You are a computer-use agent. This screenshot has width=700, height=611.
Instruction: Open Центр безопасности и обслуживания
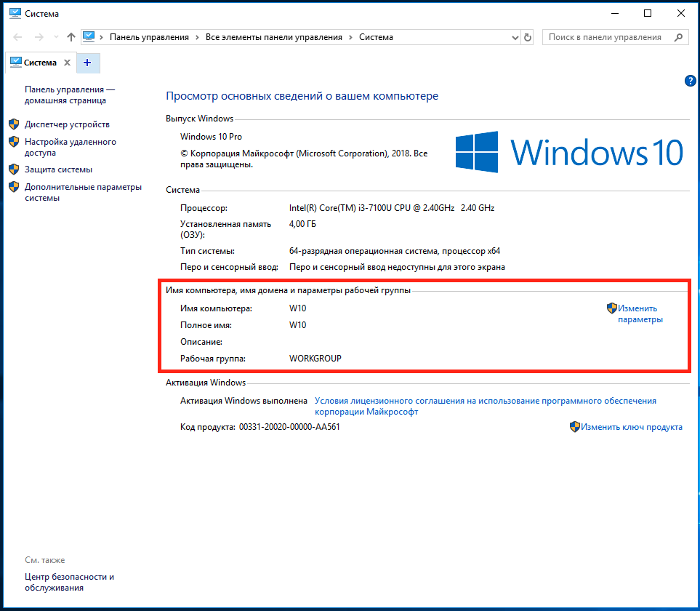point(69,583)
